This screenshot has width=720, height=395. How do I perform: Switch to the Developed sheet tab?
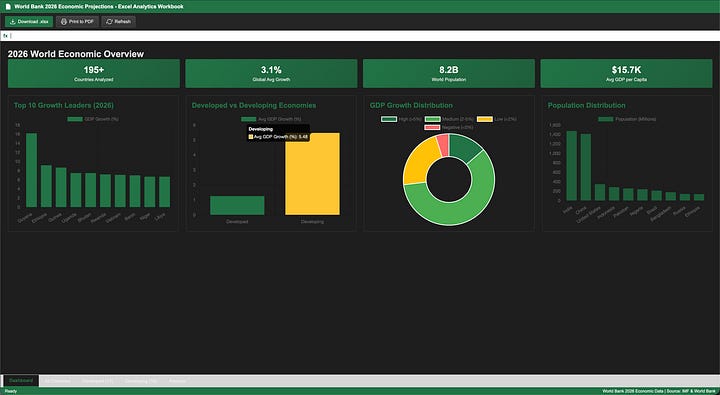click(x=97, y=381)
